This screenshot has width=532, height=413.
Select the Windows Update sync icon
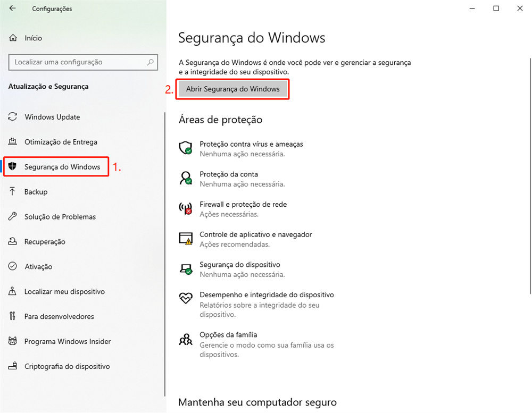tap(12, 117)
